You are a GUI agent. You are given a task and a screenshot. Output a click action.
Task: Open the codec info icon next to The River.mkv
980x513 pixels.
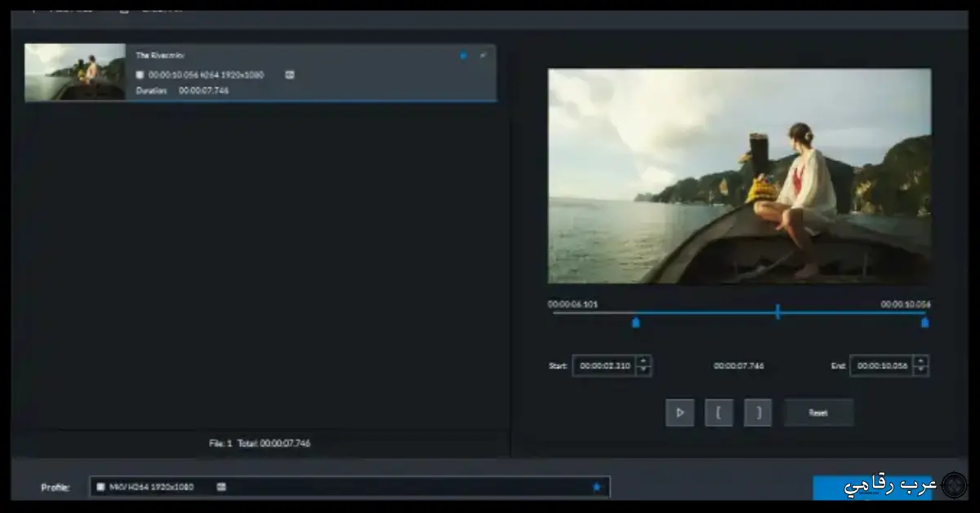139,74
